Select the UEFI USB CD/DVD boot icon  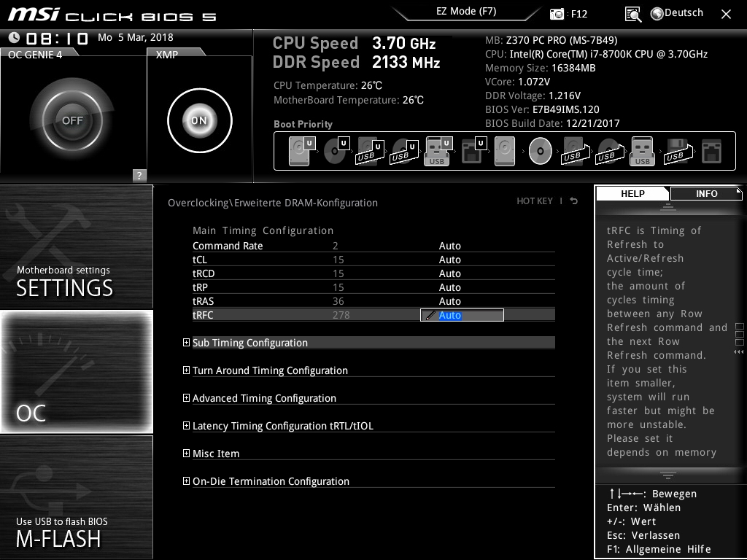[x=404, y=152]
